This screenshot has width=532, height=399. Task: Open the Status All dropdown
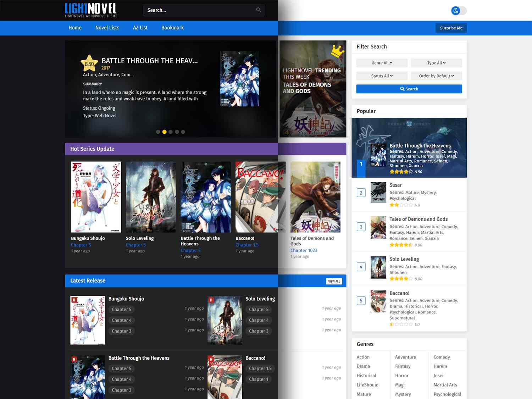[382, 76]
